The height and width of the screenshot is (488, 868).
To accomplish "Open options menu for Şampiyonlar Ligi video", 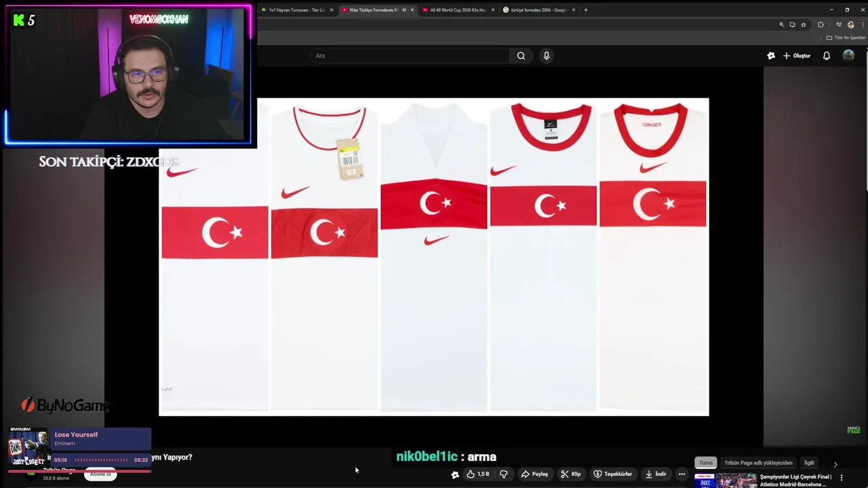I will pos(842,477).
